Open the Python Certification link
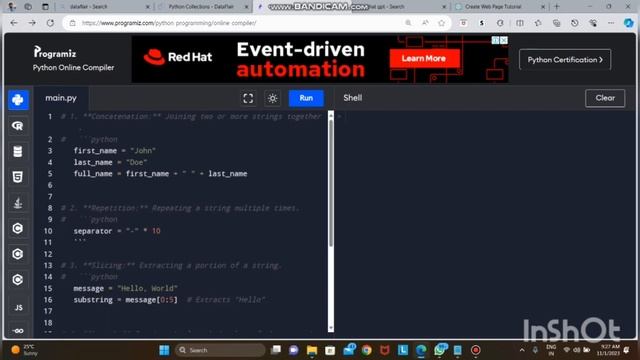 coord(565,60)
